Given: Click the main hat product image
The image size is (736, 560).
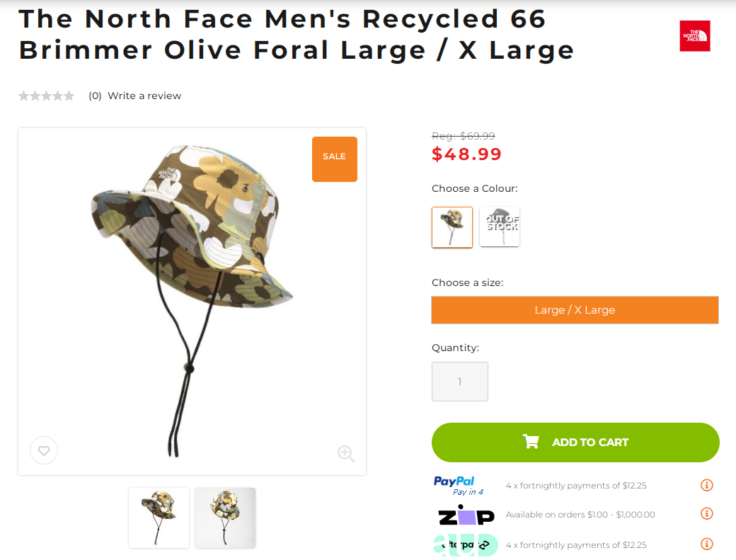Looking at the screenshot, I should click(192, 302).
